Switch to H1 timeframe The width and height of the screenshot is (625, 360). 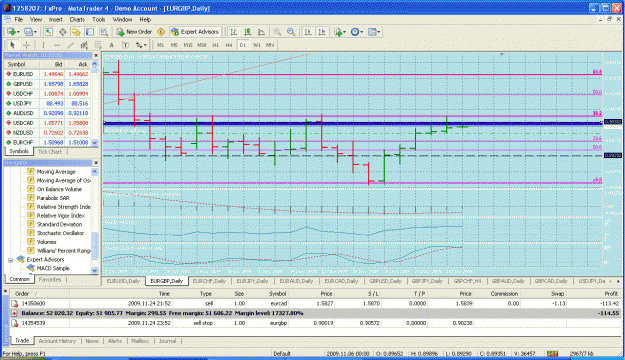[x=215, y=45]
